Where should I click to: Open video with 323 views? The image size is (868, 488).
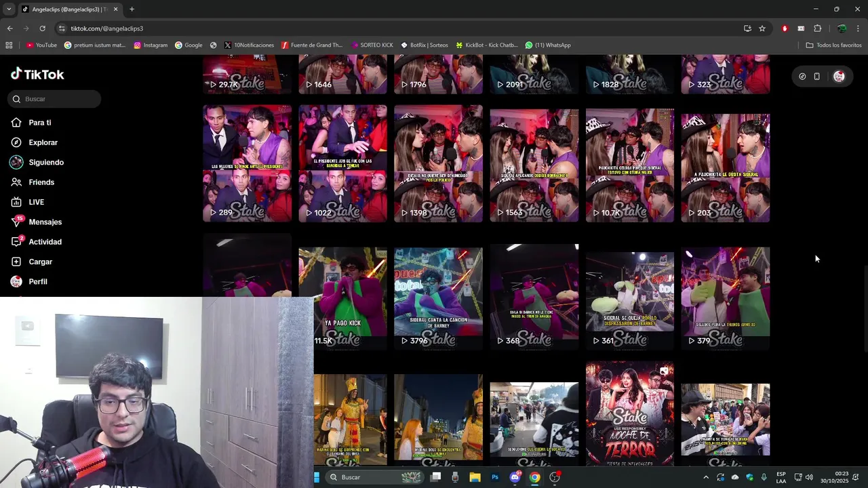click(x=726, y=75)
